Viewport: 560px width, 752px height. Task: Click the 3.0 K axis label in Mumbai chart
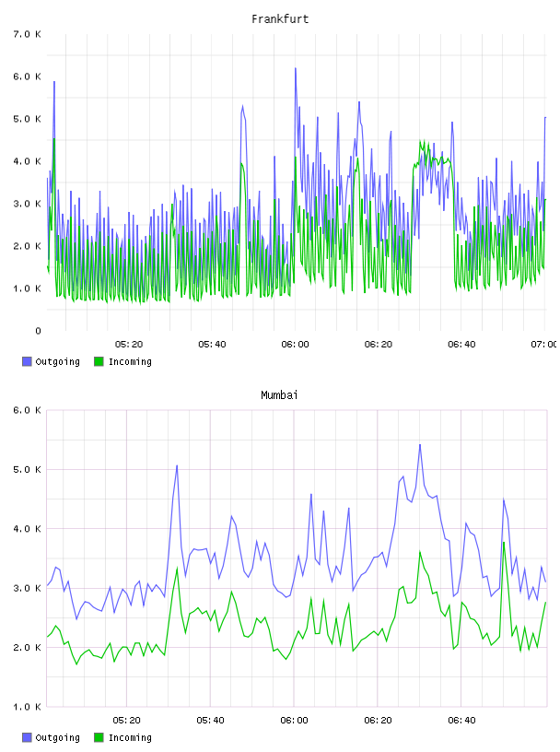(x=28, y=589)
